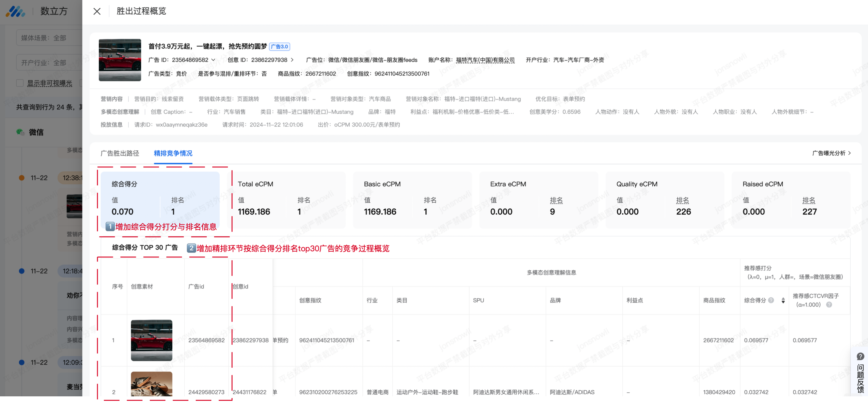Screen dimensions: 868x404
Task: Click the 广告3.0 badge tag
Action: (279, 47)
